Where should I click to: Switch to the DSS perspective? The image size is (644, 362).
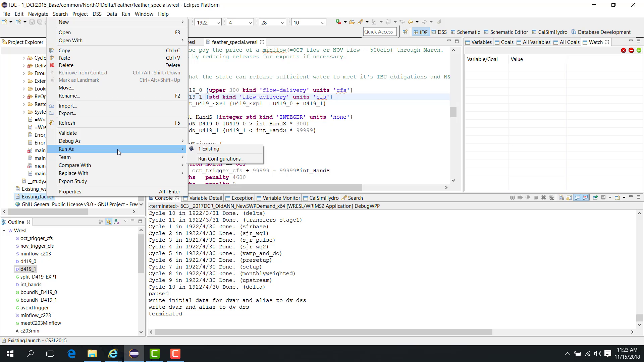tap(439, 32)
